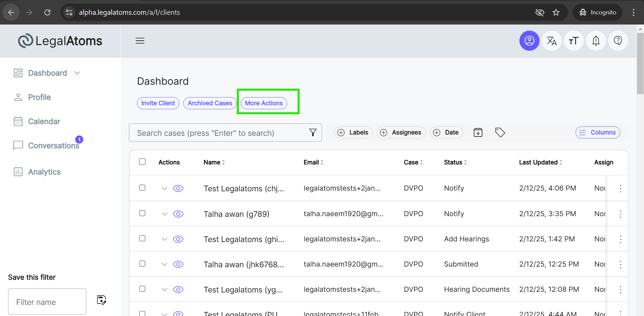Expand row Test Legalatoms (chj...) chevron

pyautogui.click(x=165, y=189)
